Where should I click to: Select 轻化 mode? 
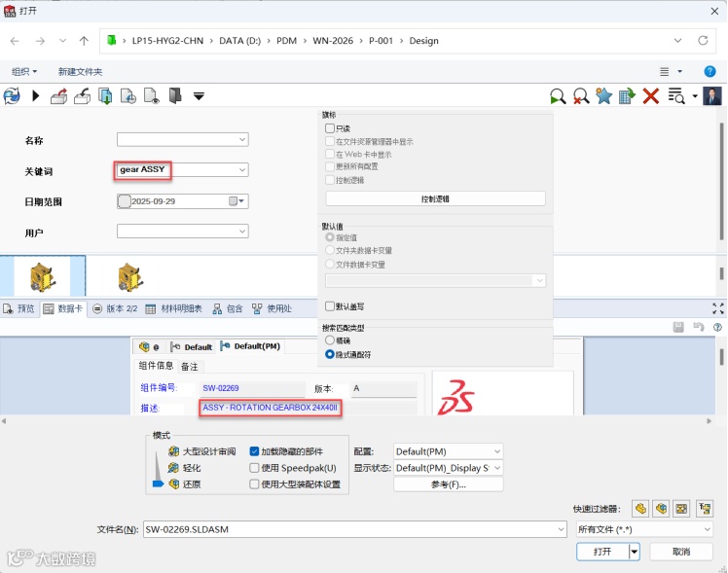pyautogui.click(x=184, y=468)
